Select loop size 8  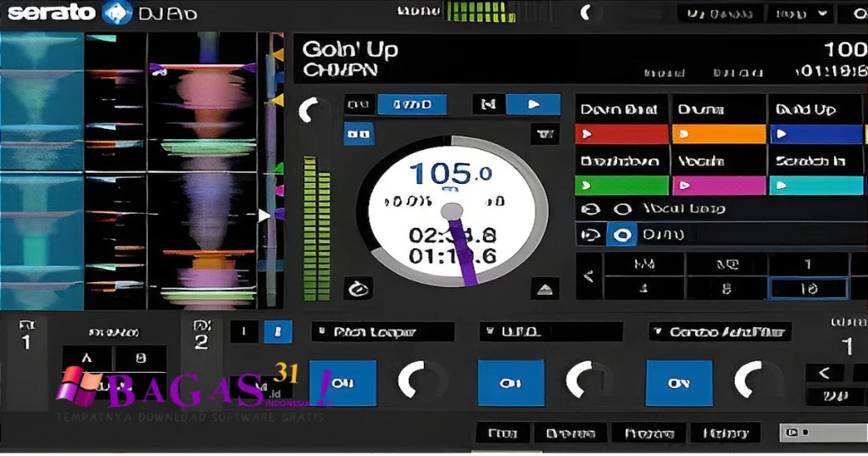pyautogui.click(x=726, y=288)
